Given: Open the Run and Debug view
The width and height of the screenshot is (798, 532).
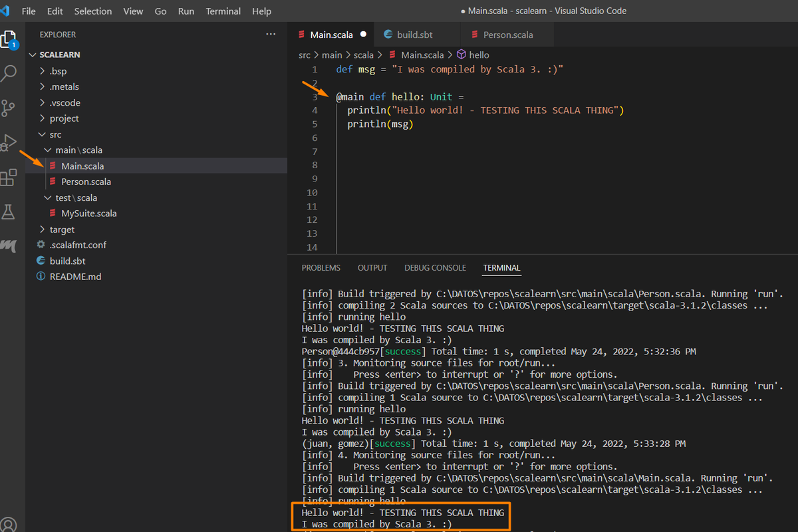Looking at the screenshot, I should pos(10,141).
